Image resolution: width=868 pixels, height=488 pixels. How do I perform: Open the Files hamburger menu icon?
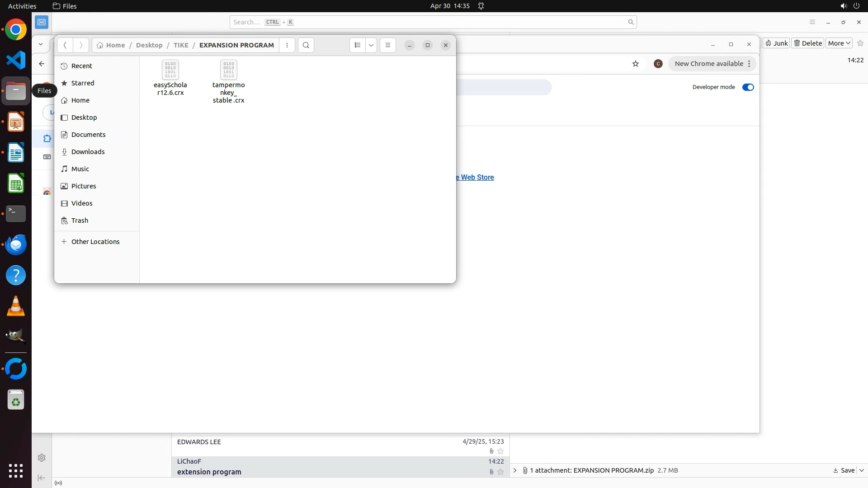[x=387, y=45]
